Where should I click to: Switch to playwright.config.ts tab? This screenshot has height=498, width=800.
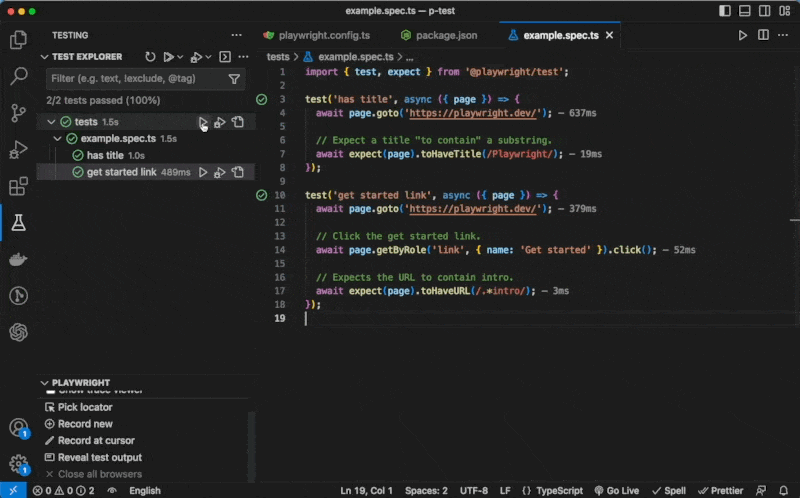coord(317,35)
